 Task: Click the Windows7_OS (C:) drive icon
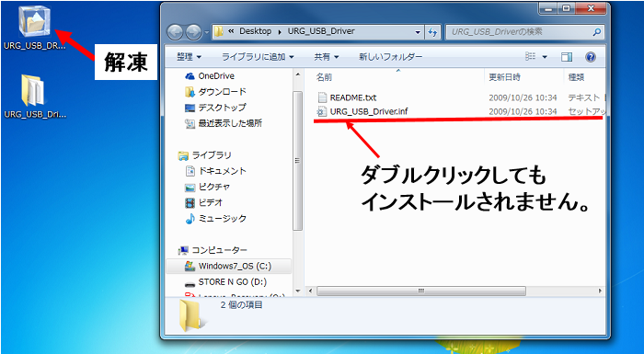coord(190,266)
